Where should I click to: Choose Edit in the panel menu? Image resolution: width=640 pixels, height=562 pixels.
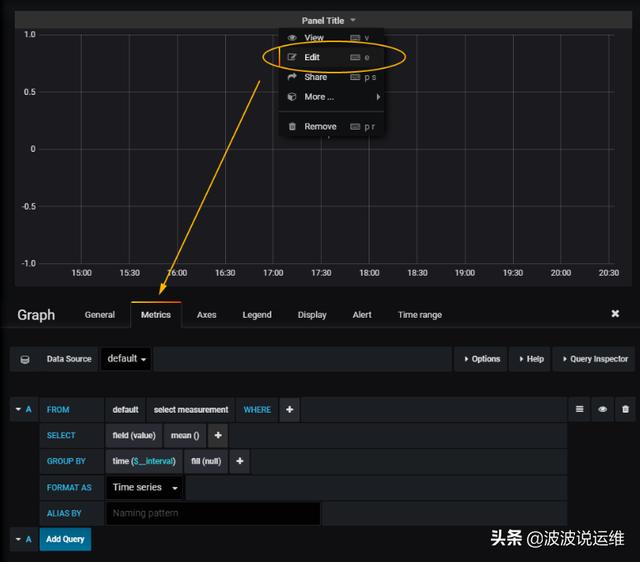(312, 57)
